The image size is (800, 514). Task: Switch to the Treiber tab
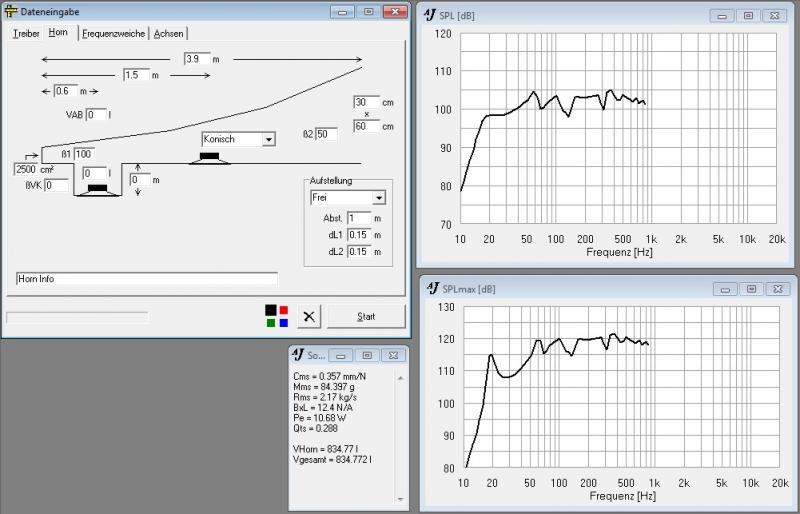coord(26,34)
